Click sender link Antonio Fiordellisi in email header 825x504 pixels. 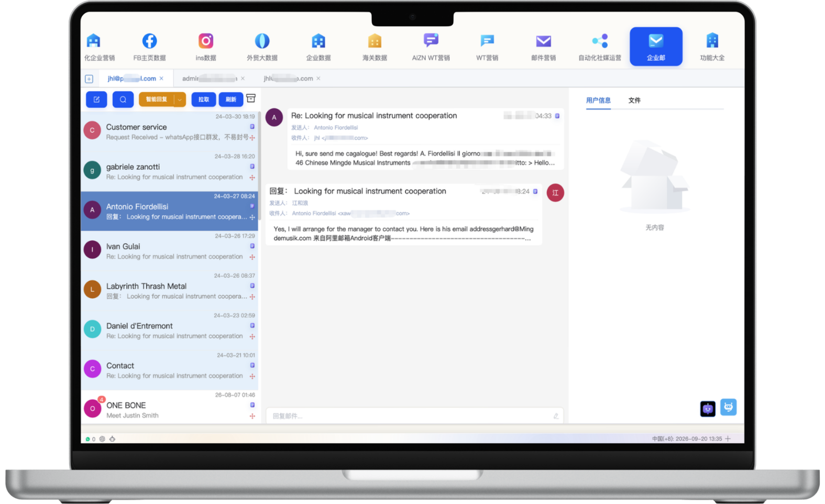(336, 127)
